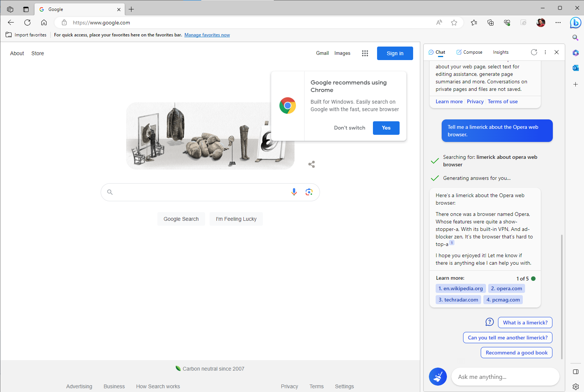Screen dimensions: 584x392
Task: Search by image using the Google Lens icon
Action: (x=309, y=192)
